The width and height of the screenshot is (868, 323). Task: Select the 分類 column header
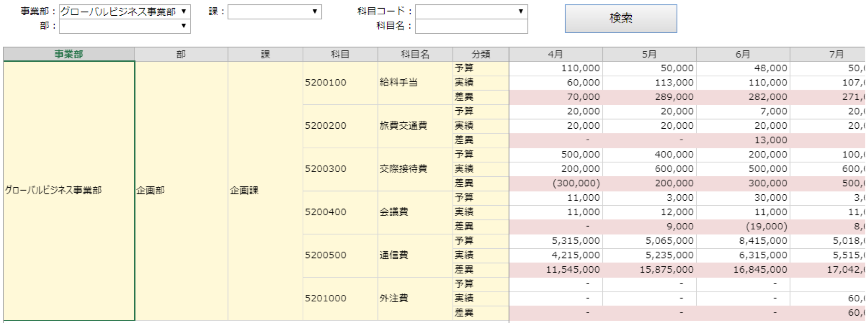tap(481, 54)
